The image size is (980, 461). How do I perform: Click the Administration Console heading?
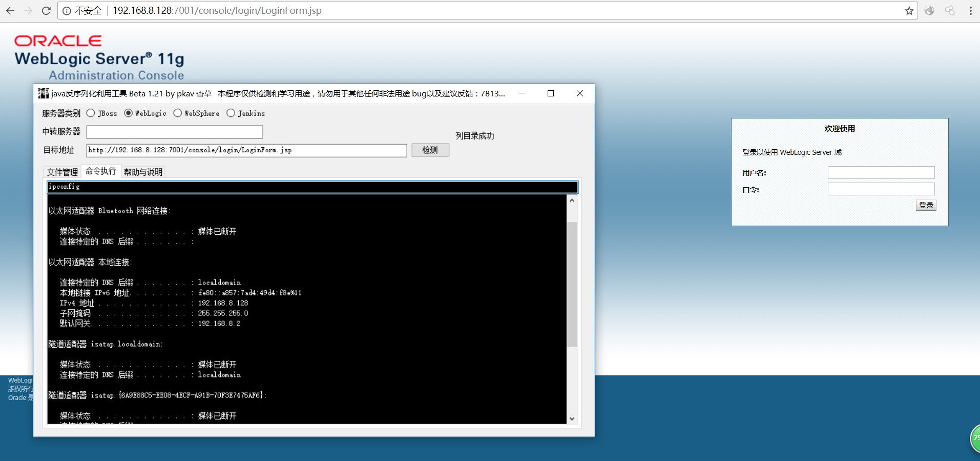116,75
